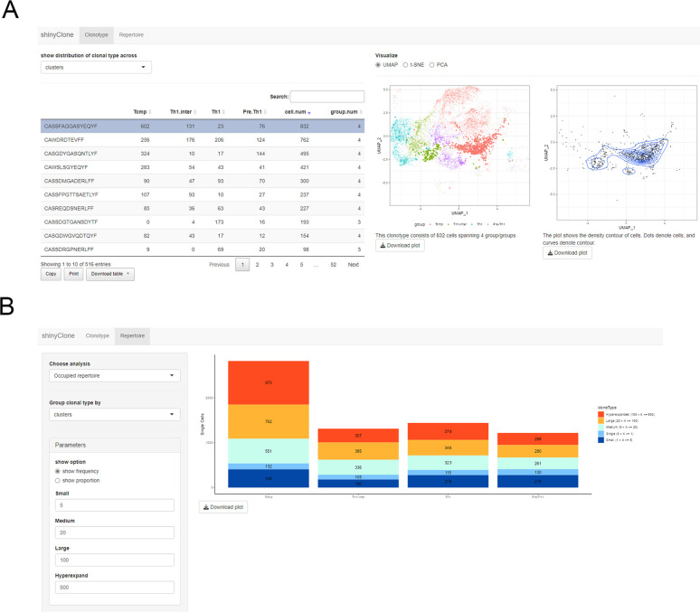The width and height of the screenshot is (700, 612).
Task: Click the 551 pale green bar segment
Action: pos(269,451)
